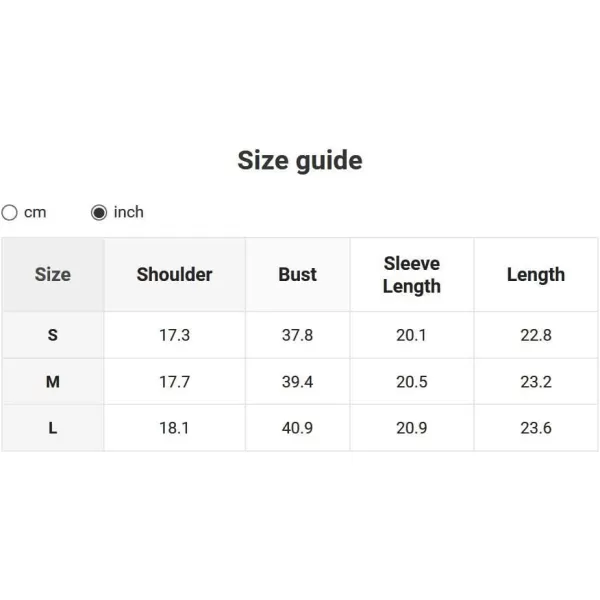Click the 20.9 sleeve length cell
Screen dimensions: 600x600
click(412, 428)
